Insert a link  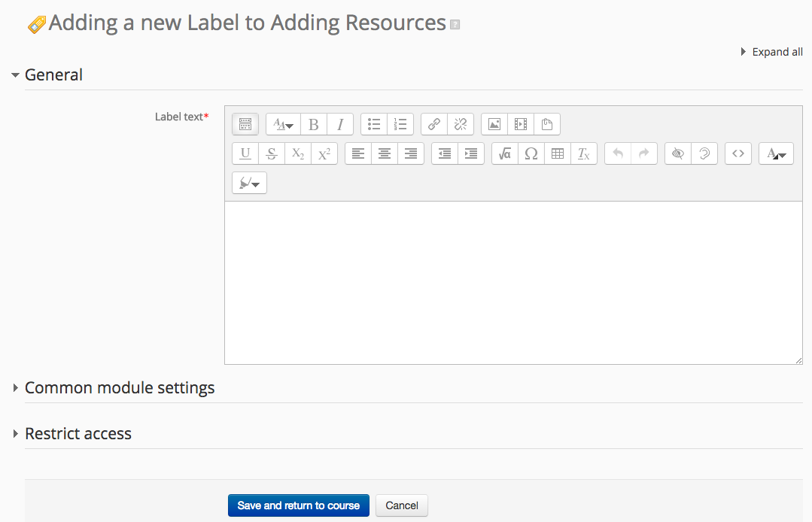tap(434, 124)
